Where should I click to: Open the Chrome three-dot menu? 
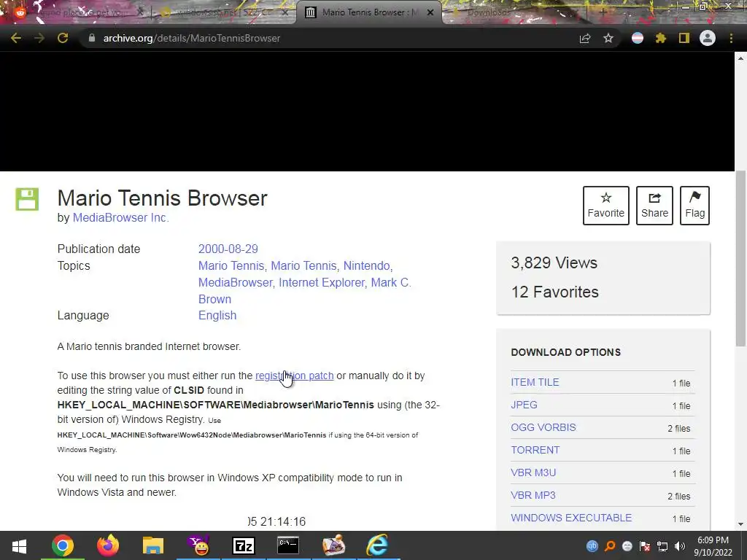731,38
